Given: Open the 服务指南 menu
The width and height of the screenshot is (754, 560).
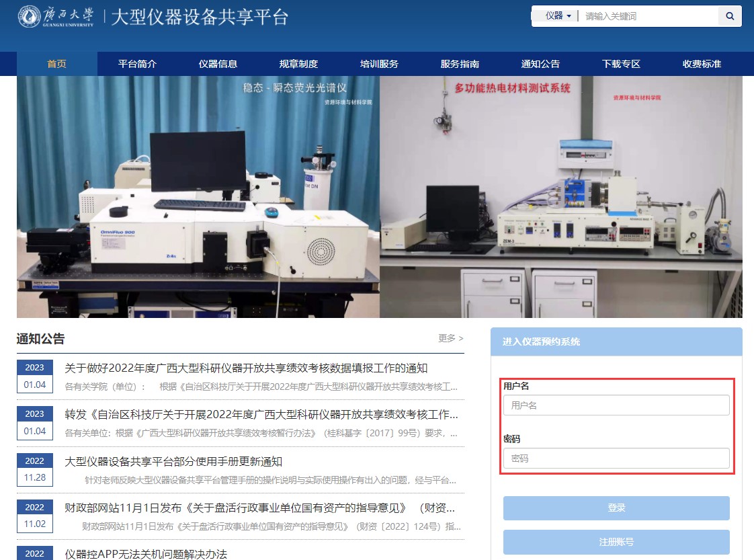Looking at the screenshot, I should (460, 64).
